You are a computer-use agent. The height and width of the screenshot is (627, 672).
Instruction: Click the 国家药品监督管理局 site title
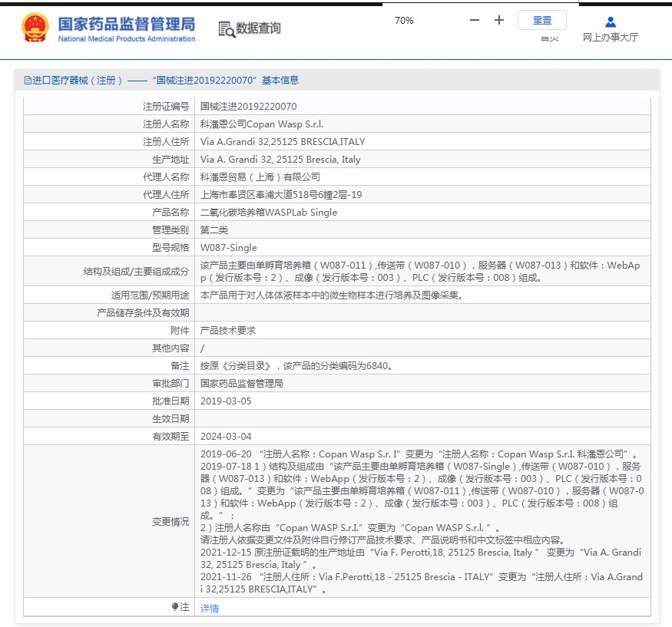point(127,24)
